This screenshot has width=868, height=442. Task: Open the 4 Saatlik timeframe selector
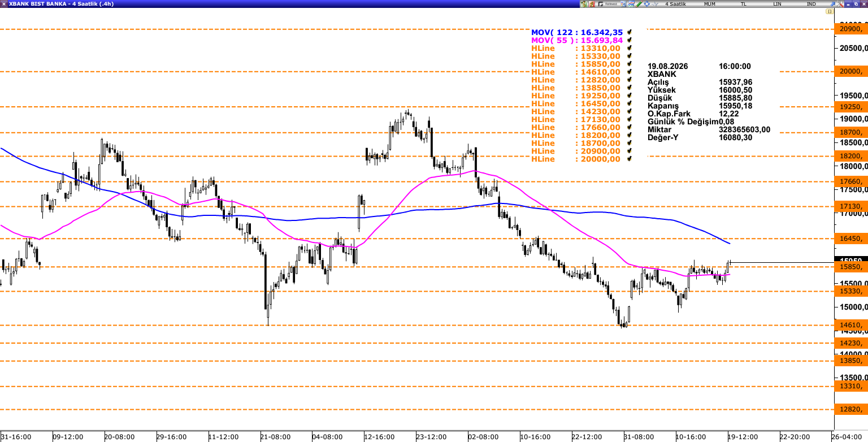[675, 4]
